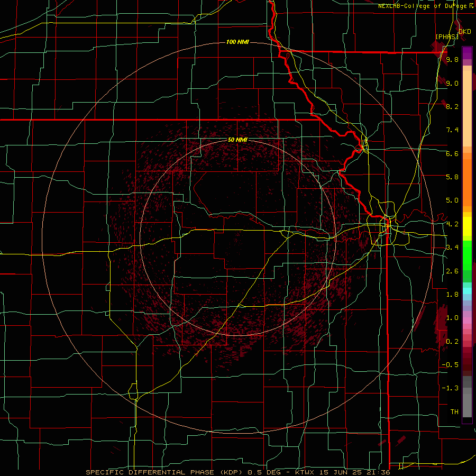The height and width of the screenshot is (476, 476).
Task: Click the 6.6 scale label
Action: click(x=452, y=153)
